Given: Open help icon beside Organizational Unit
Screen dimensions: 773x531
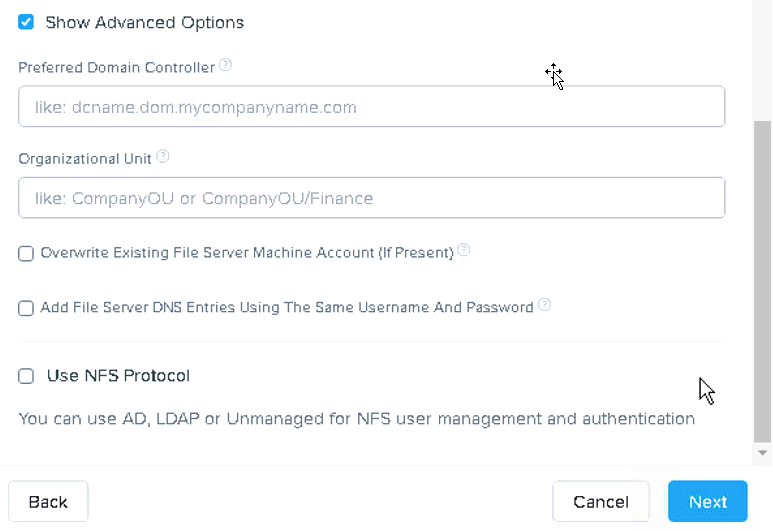Looking at the screenshot, I should [x=163, y=157].
